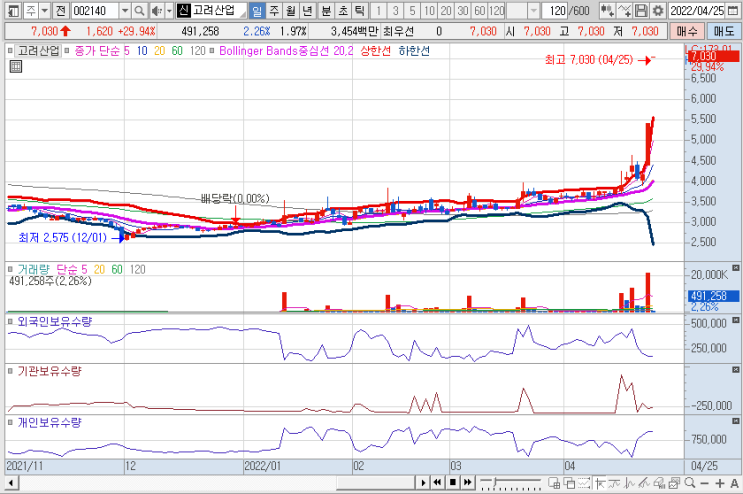743x494 pixels.
Task: Click the stock code field 002140
Action: tap(95, 10)
